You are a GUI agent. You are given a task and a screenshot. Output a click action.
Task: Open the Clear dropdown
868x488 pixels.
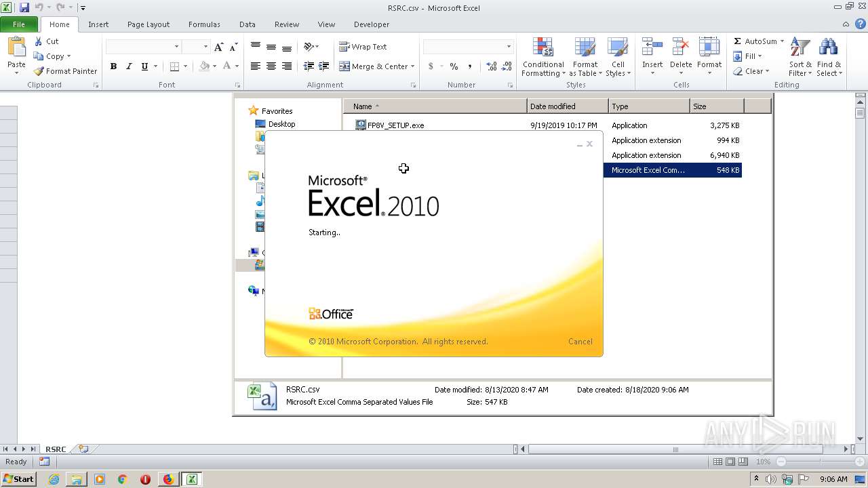tap(751, 71)
